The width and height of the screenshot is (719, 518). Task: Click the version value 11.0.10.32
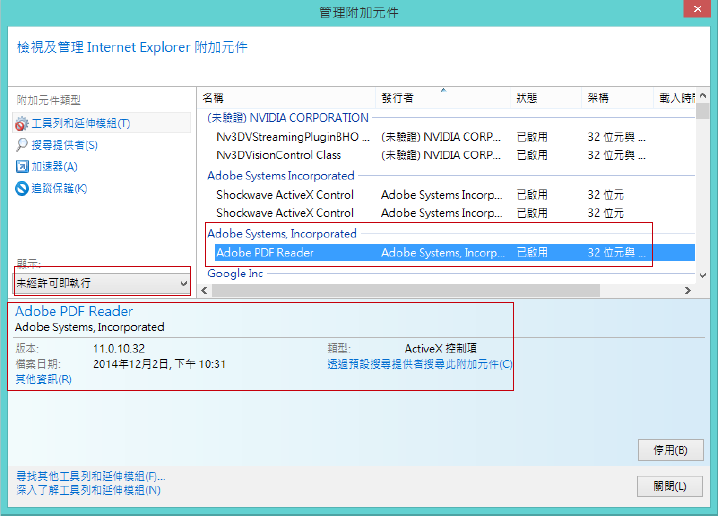click(119, 349)
